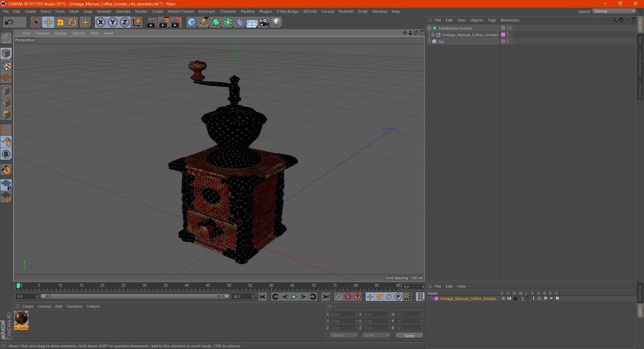Screen dimensions: 644x349
Task: Activate the Rotate tool
Action: click(x=72, y=22)
